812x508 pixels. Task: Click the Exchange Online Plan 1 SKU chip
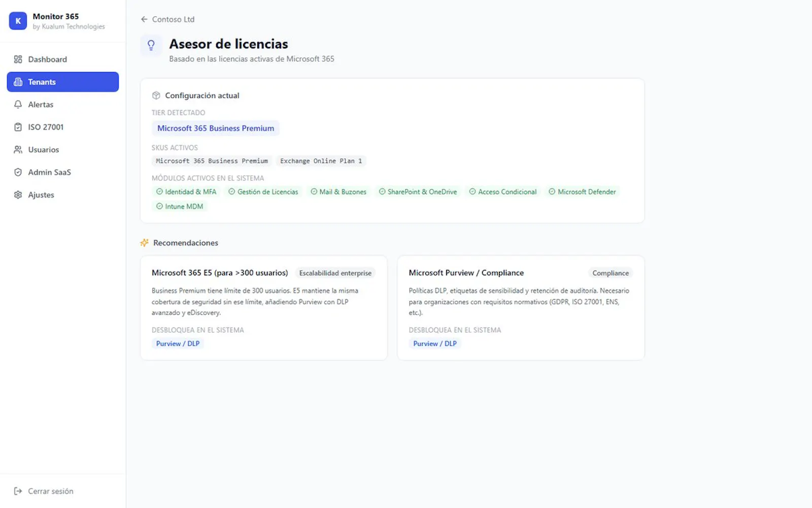click(321, 161)
